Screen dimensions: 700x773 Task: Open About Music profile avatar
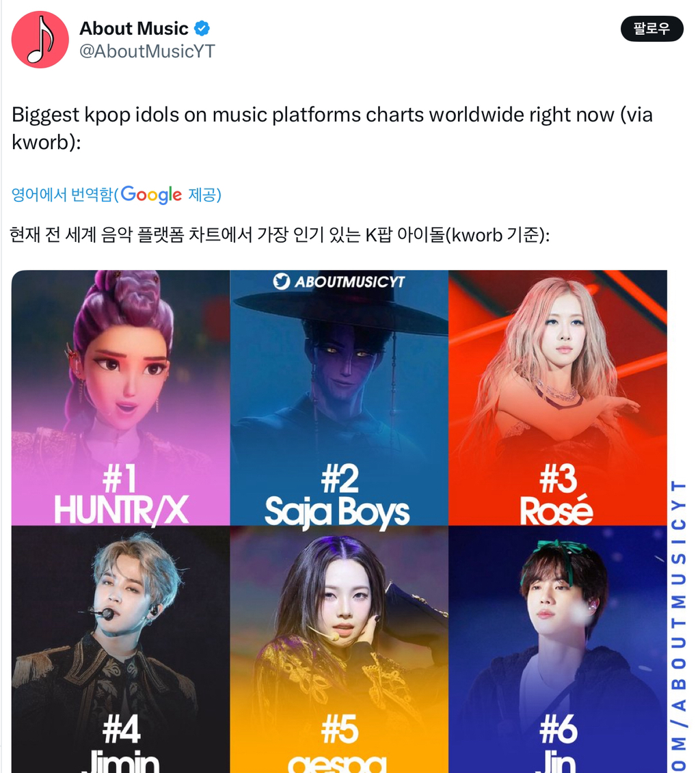point(40,40)
